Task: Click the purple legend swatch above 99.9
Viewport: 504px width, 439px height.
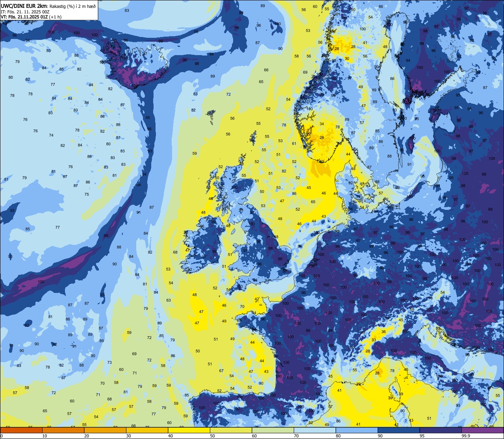Action: point(482,430)
